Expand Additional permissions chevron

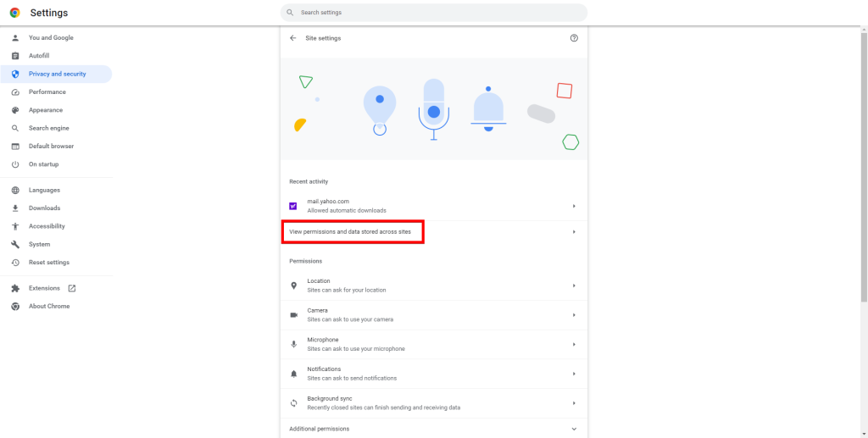[574, 429]
